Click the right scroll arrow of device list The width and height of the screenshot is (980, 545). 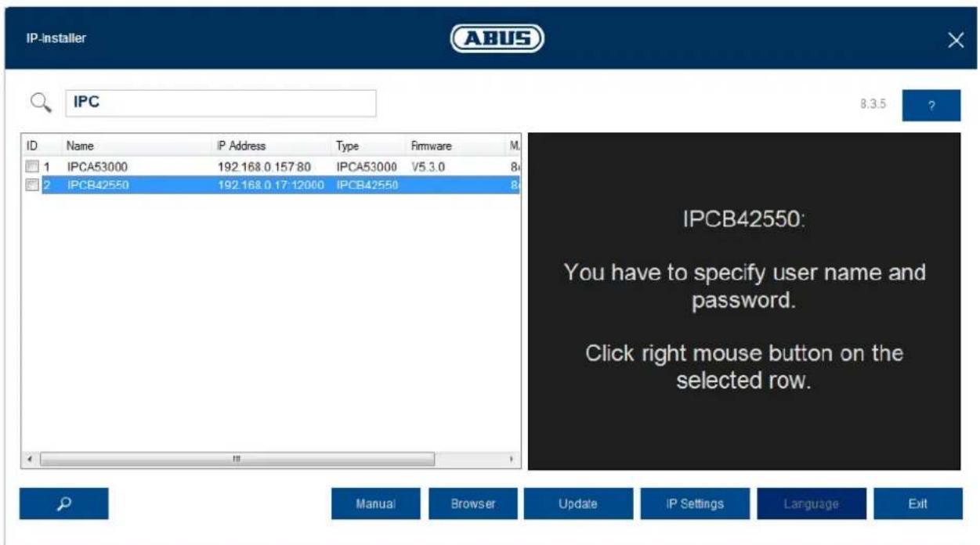tap(512, 459)
